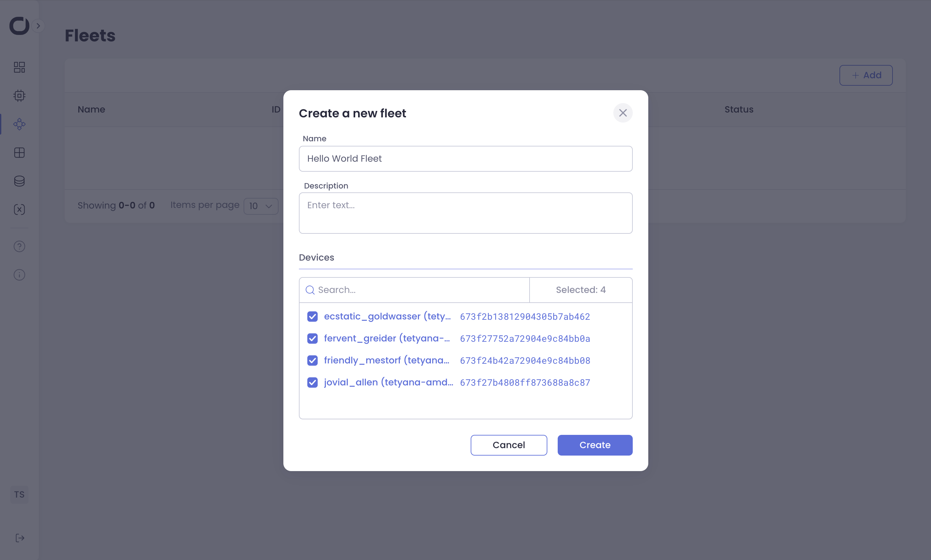Open the Help question-mark icon
The image size is (931, 560).
pos(19,246)
